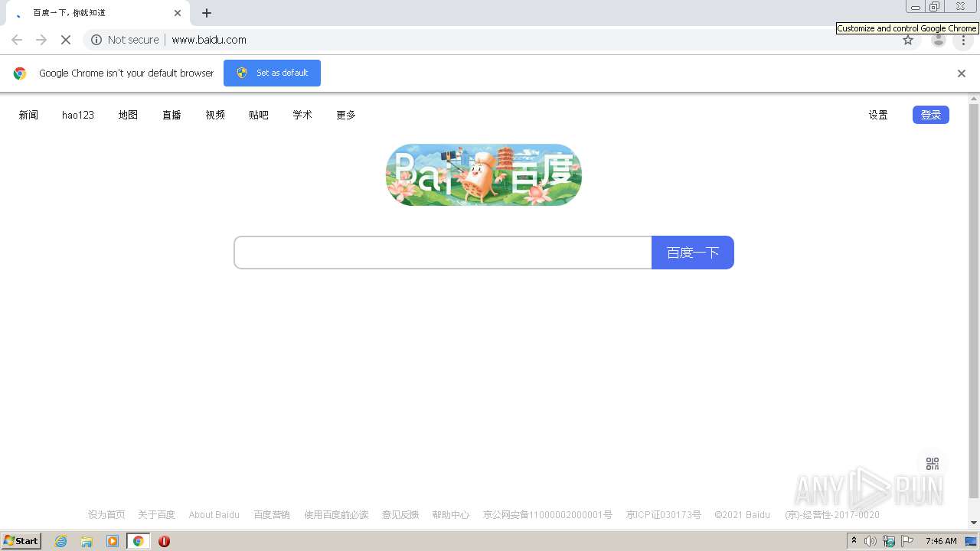Open the 贴吧 link

click(x=259, y=115)
